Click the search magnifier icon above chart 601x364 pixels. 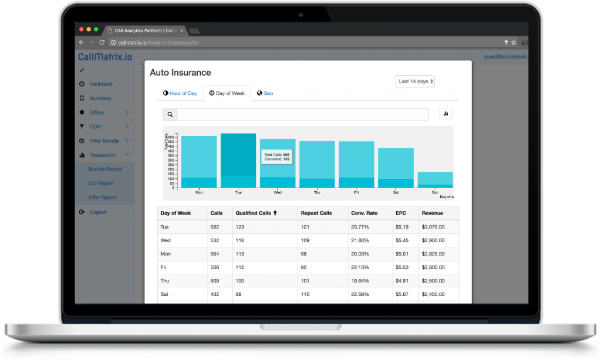(170, 114)
